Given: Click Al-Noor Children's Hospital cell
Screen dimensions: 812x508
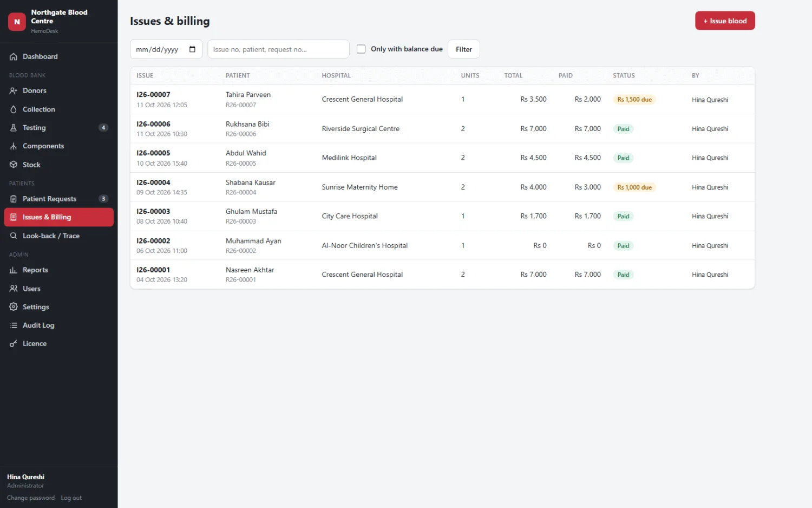Looking at the screenshot, I should (x=364, y=246).
